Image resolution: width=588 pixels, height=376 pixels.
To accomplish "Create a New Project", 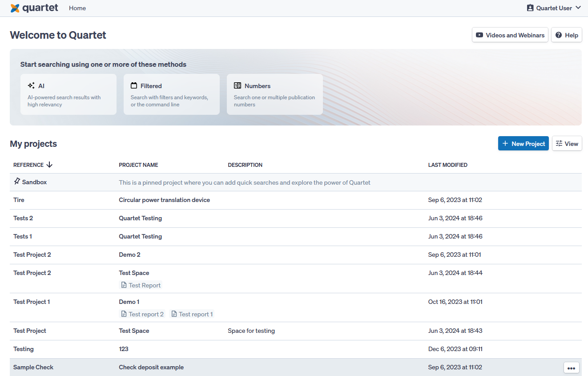I will point(523,144).
